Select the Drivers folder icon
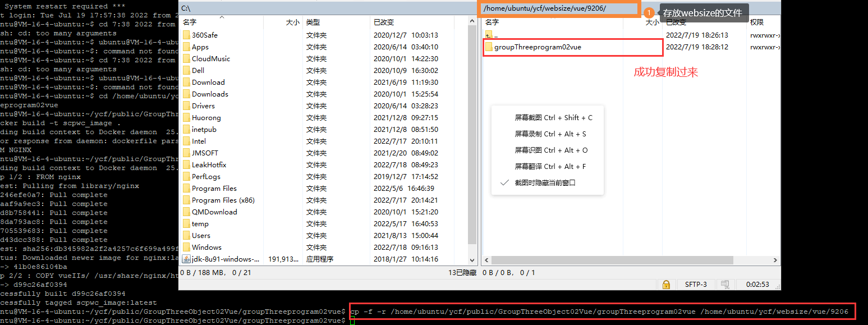868x325 pixels. [186, 106]
